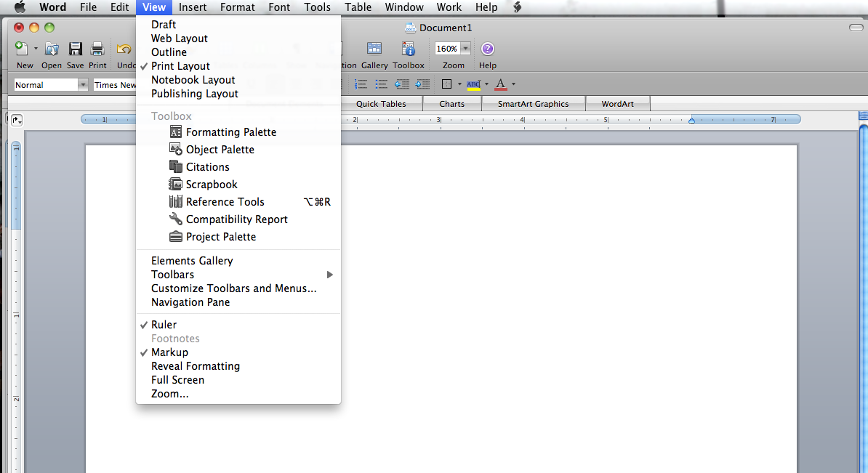Click the Print toolbar icon
Screen dimensions: 868x473
tap(97, 49)
